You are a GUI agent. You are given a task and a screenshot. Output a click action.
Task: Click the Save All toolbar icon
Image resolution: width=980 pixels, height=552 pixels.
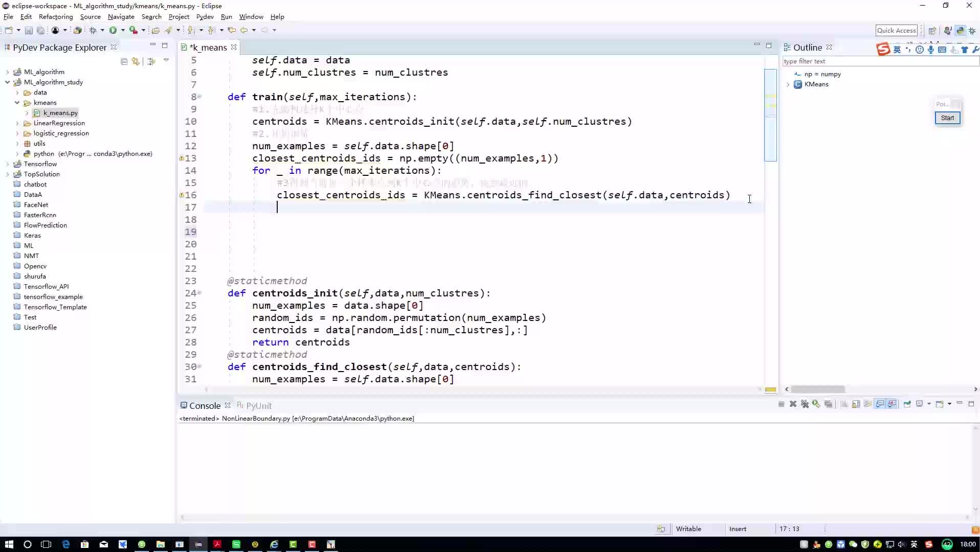pos(40,30)
